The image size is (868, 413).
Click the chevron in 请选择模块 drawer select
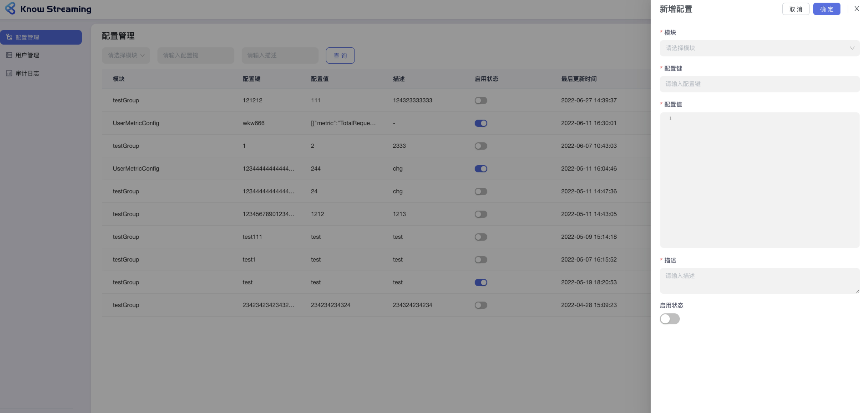852,48
